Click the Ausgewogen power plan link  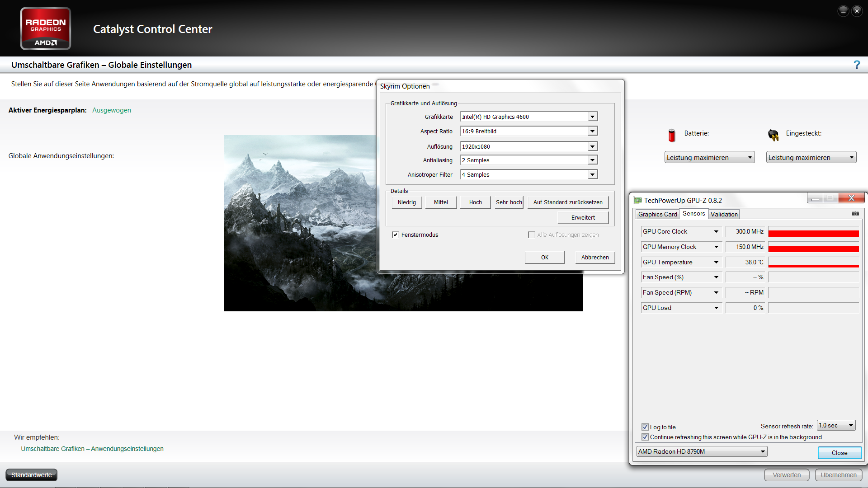pyautogui.click(x=112, y=110)
